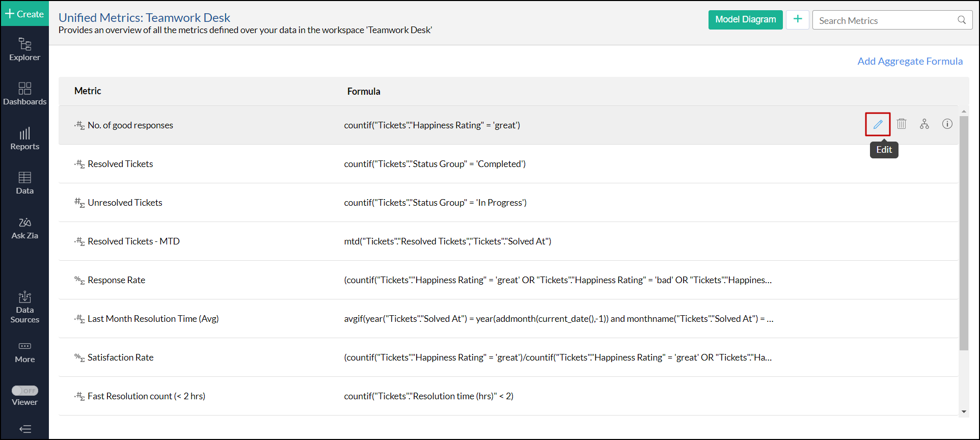The width and height of the screenshot is (980, 440).
Task: Open the Reports section
Action: tap(24, 139)
